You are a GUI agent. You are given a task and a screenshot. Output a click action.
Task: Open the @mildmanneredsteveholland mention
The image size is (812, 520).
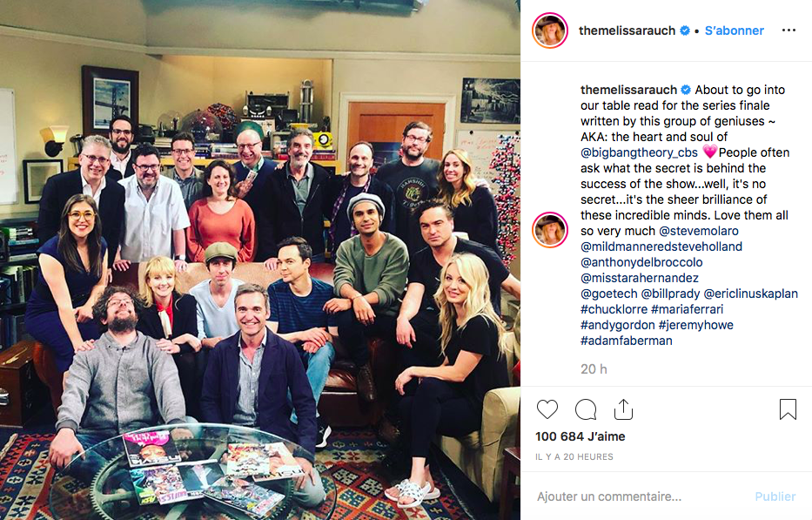click(x=661, y=246)
